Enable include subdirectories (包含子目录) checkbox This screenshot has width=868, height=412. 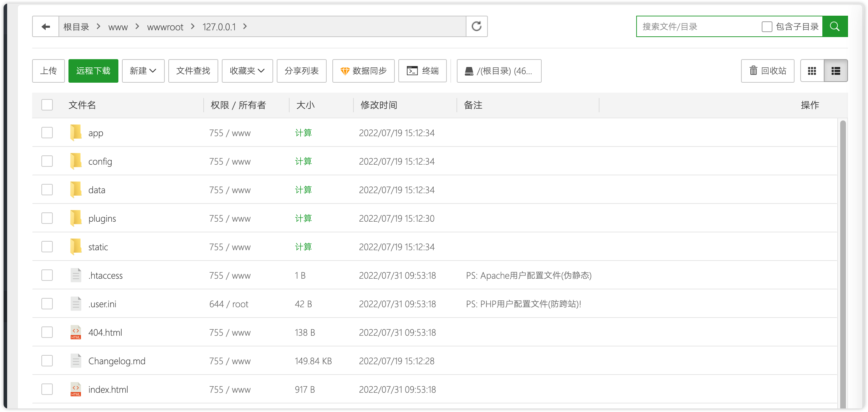(x=767, y=27)
